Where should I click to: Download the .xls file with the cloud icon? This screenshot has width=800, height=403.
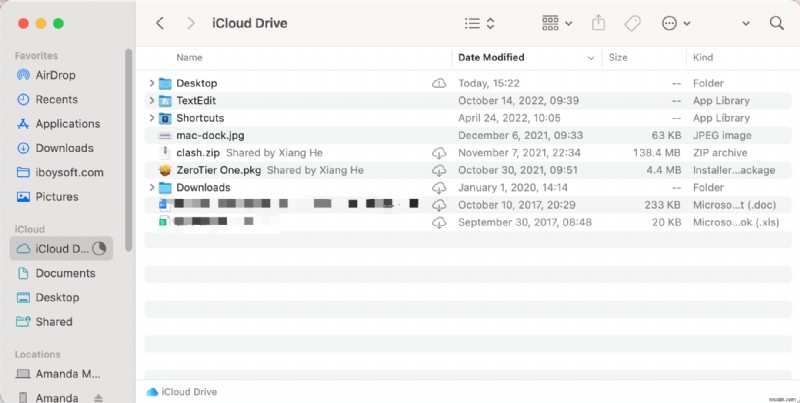[439, 222]
